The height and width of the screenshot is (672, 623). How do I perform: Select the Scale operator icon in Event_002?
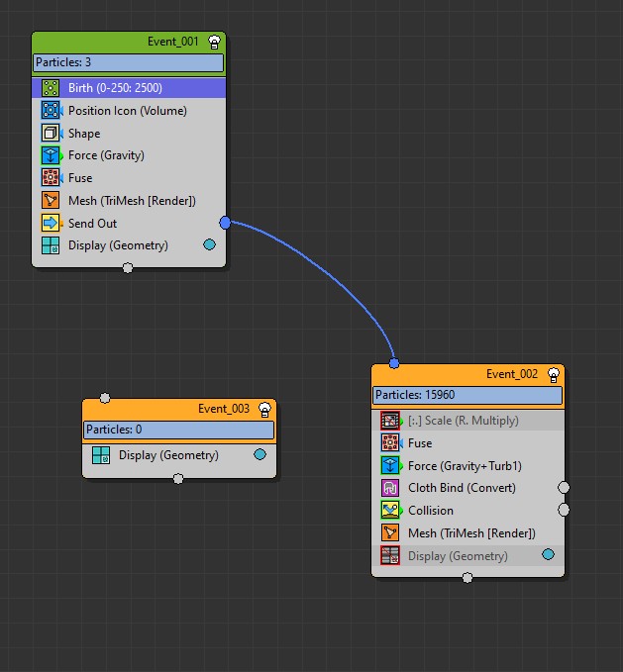tap(390, 421)
